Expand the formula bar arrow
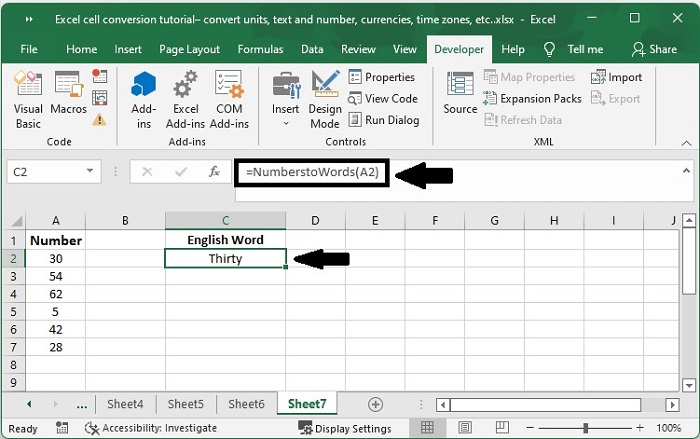Screen dimensions: 700x439 coord(686,171)
